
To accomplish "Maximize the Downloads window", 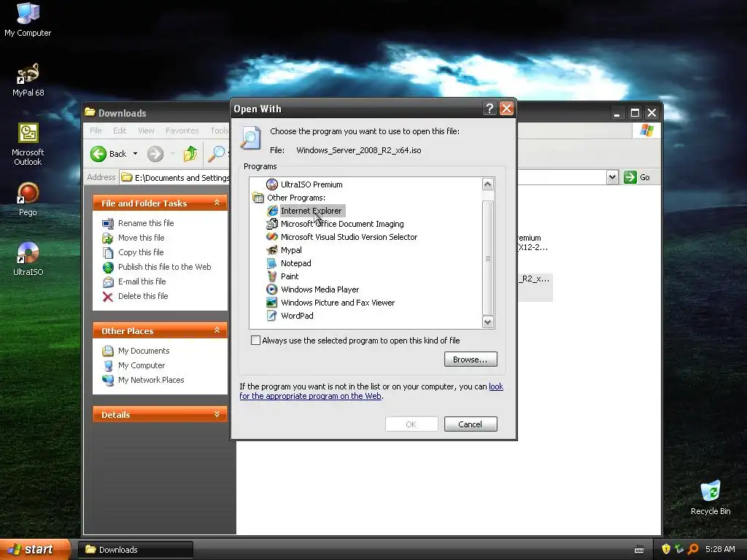I will tap(635, 113).
